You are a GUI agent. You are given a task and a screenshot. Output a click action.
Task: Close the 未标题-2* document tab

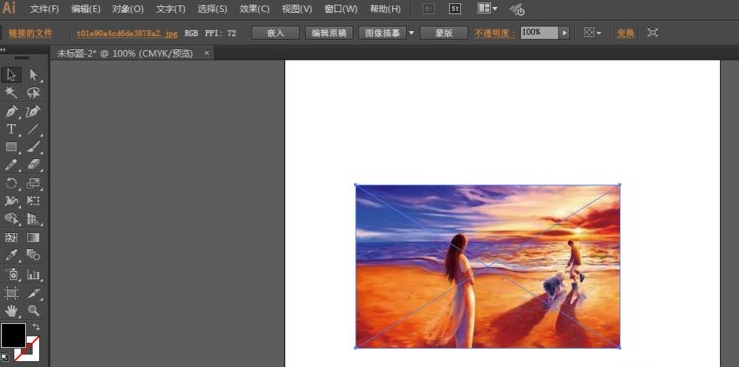coord(206,53)
